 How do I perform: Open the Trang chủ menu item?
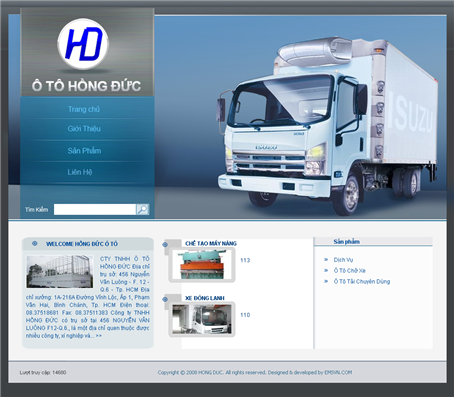pos(84,109)
